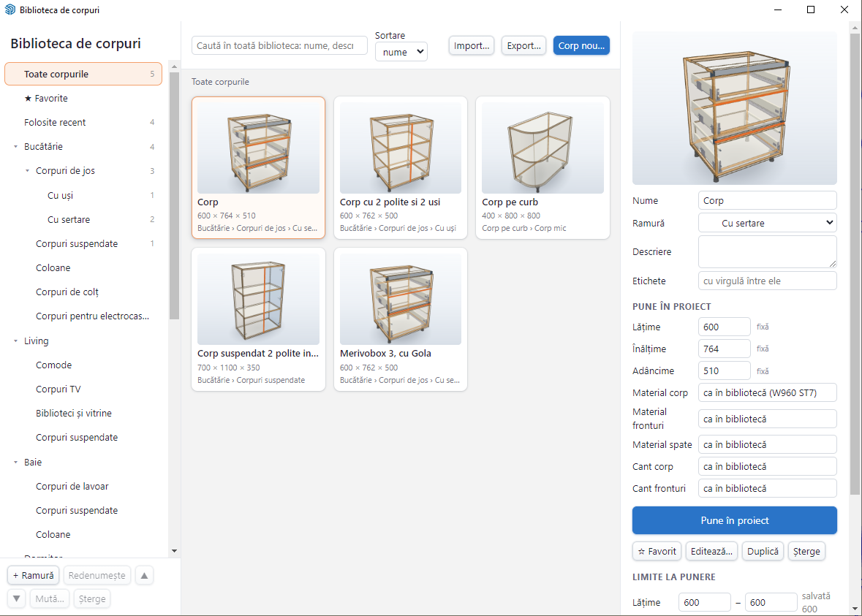
Task: Select Folosite recent in the sidebar
Action: pyautogui.click(x=83, y=123)
